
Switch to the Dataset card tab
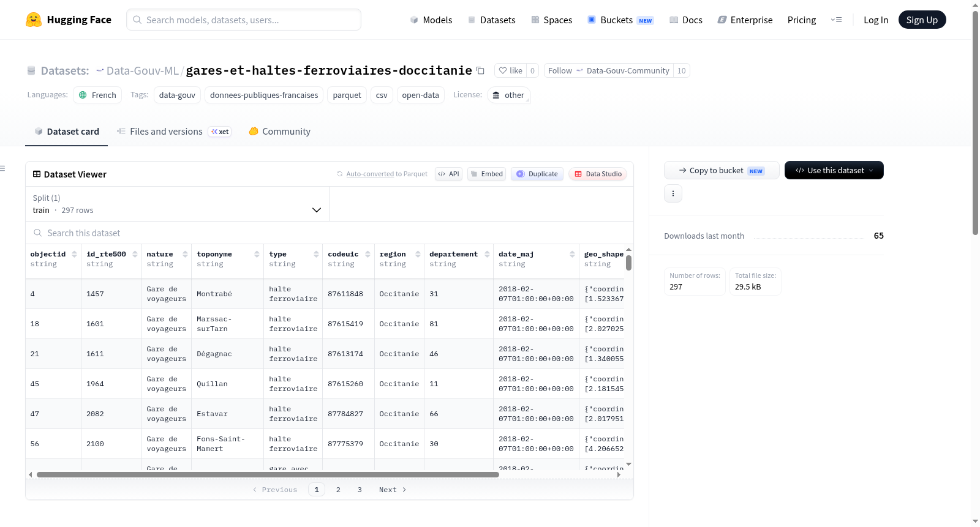(67, 131)
